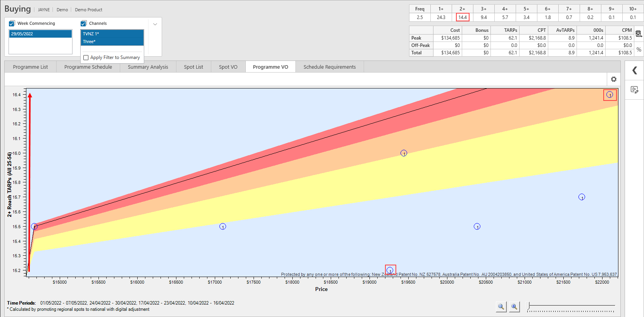Switch to the Programme Schedule tab

tap(88, 67)
